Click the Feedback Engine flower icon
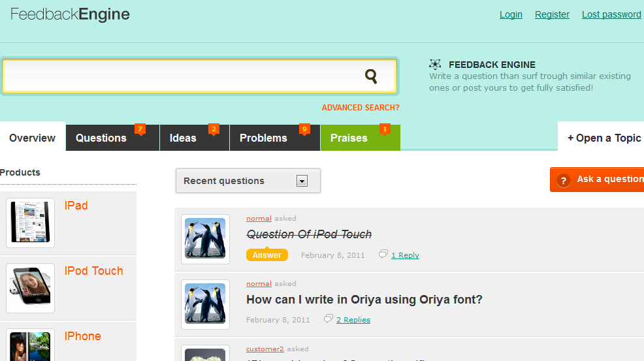 [435, 64]
